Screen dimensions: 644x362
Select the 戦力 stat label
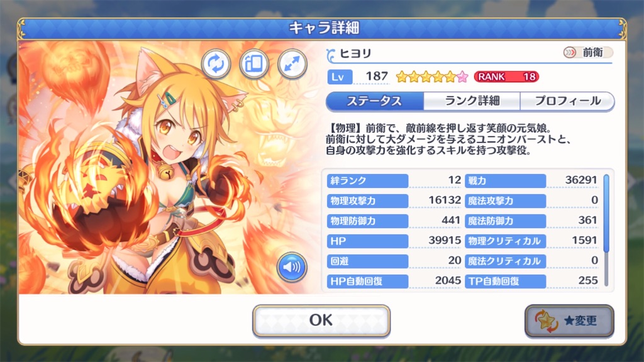pyautogui.click(x=505, y=180)
